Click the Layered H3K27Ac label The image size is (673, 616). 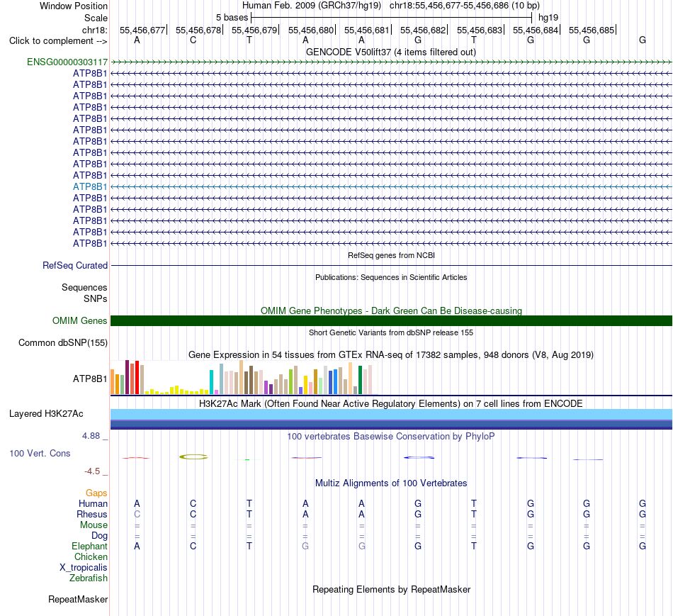pos(46,414)
